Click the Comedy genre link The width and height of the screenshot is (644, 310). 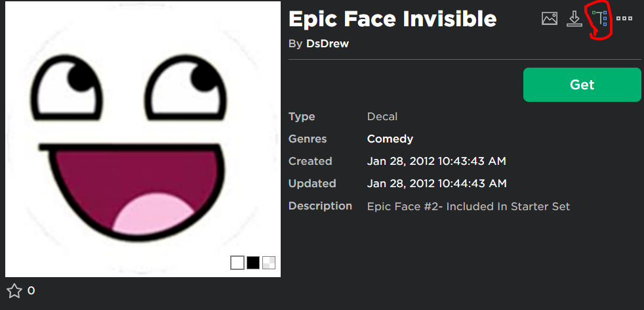click(390, 139)
